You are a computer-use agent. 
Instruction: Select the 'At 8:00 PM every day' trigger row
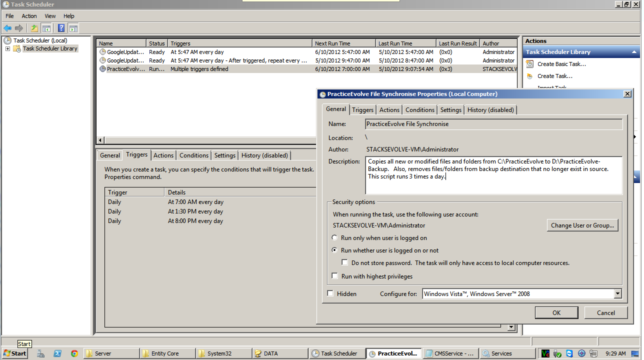pos(211,221)
